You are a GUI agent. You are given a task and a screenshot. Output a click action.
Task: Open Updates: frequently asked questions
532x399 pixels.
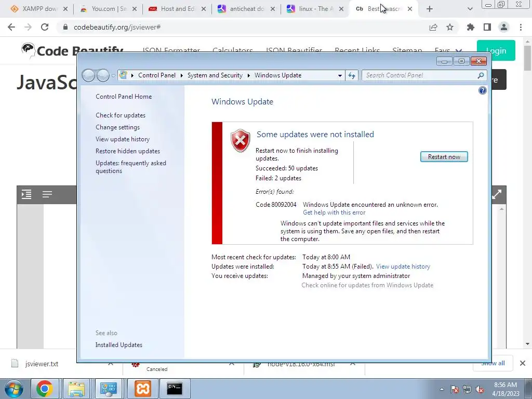click(130, 167)
